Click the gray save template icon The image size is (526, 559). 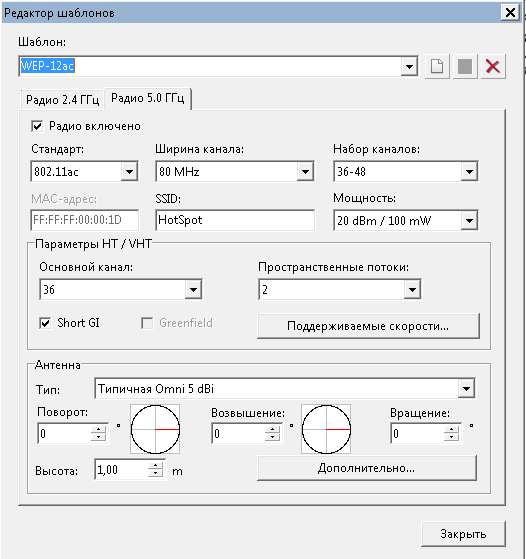click(465, 66)
